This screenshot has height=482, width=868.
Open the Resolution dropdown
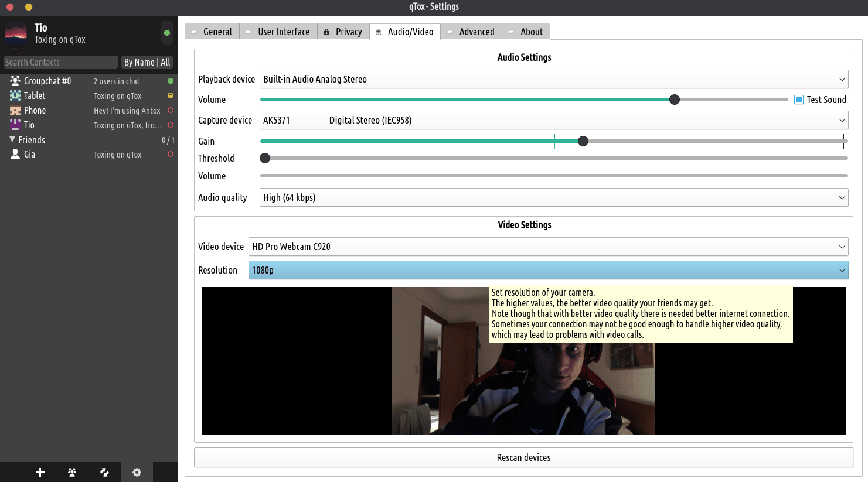[x=548, y=270]
